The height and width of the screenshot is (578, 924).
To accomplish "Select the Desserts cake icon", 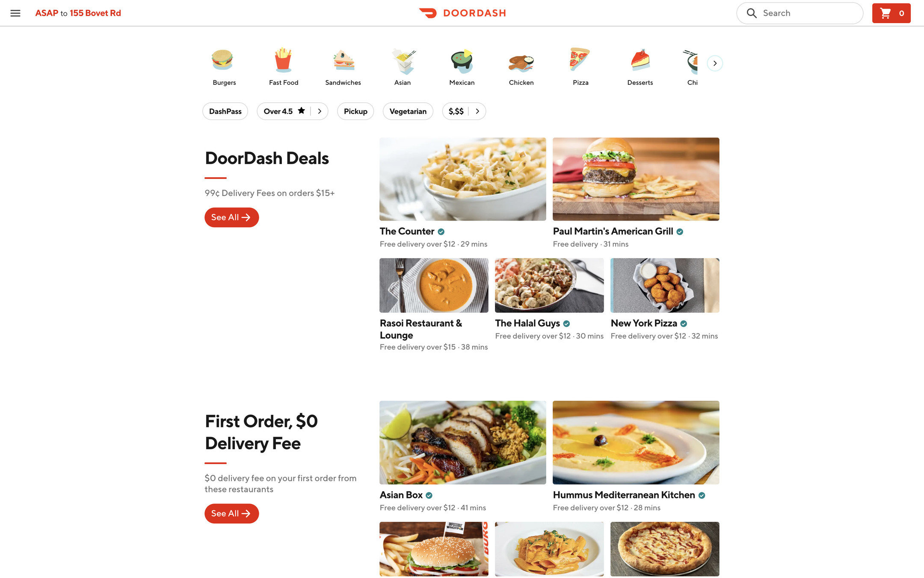I will (x=640, y=60).
